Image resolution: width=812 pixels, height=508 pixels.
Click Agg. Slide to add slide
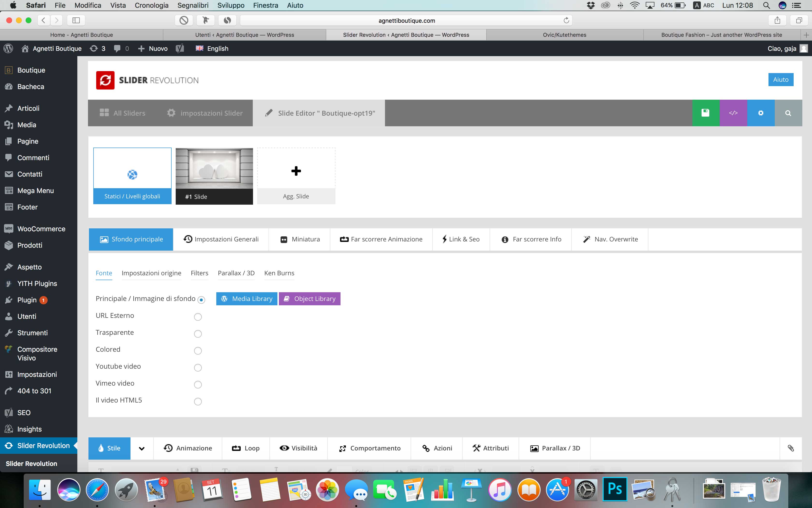click(296, 176)
